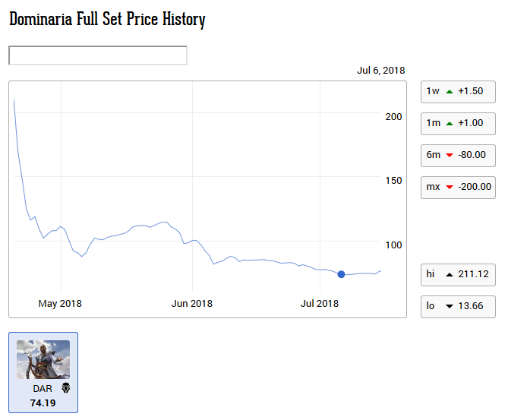
Task: Click the Dominaria Full Set Price History heading
Action: (x=107, y=20)
